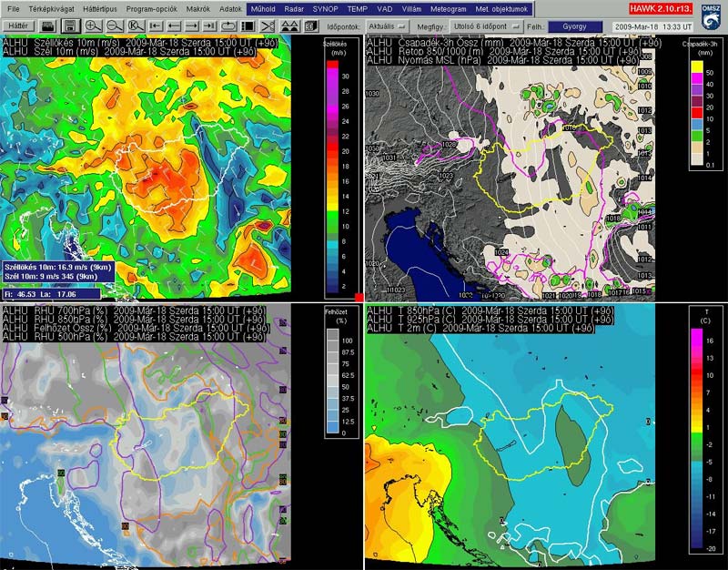Screen dimensions: 728x570
Task: Click the zoom out magnifier icon
Action: pyautogui.click(x=114, y=26)
